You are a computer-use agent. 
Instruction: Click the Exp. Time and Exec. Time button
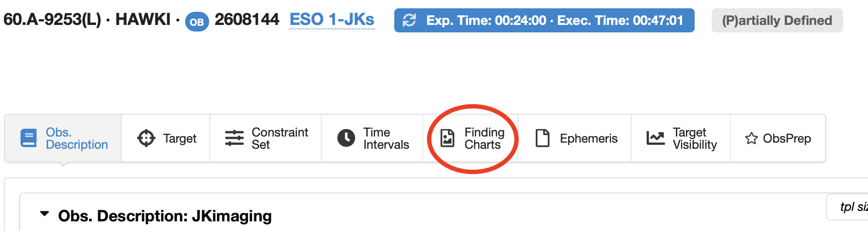point(554,20)
